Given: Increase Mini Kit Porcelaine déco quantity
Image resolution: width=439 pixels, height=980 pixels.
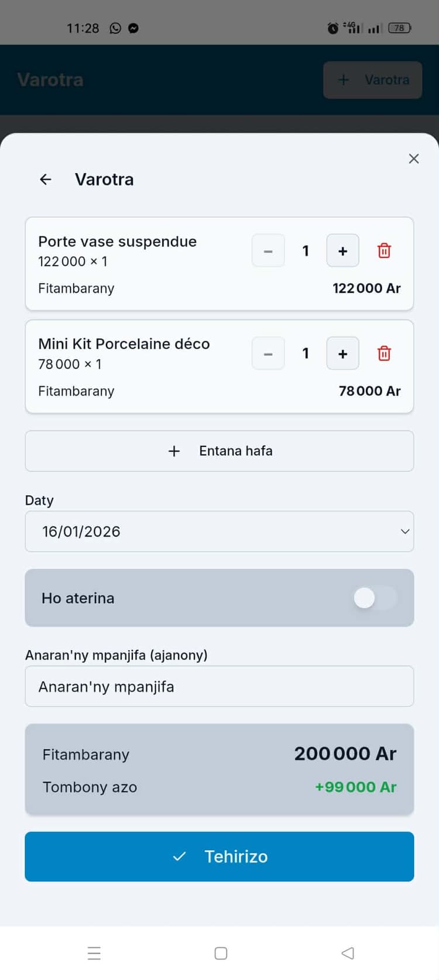Looking at the screenshot, I should tap(342, 353).
